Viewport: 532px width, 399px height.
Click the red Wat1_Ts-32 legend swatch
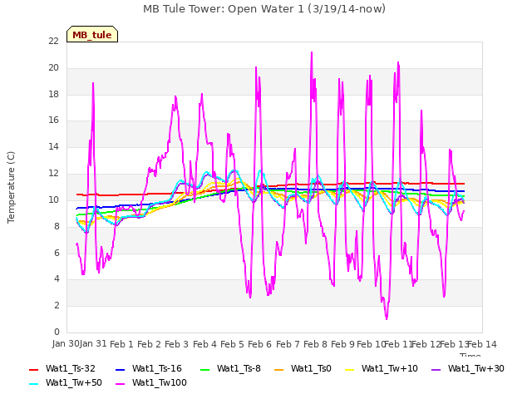34,369
